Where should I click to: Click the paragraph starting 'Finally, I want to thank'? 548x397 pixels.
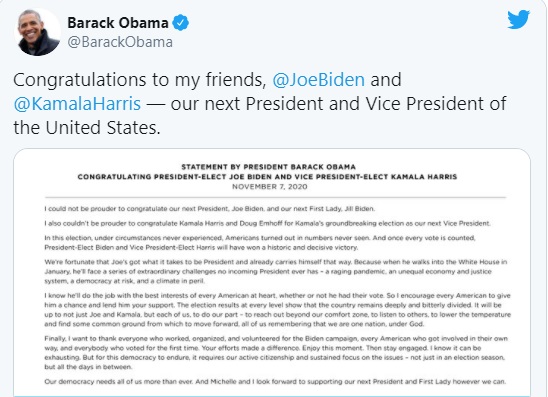(276, 353)
